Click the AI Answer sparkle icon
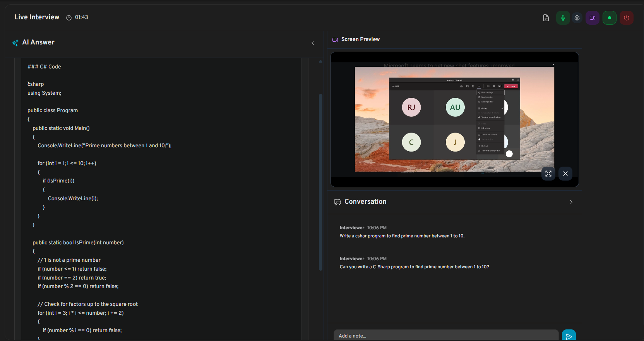Viewport: 644px width, 341px height. coord(15,43)
